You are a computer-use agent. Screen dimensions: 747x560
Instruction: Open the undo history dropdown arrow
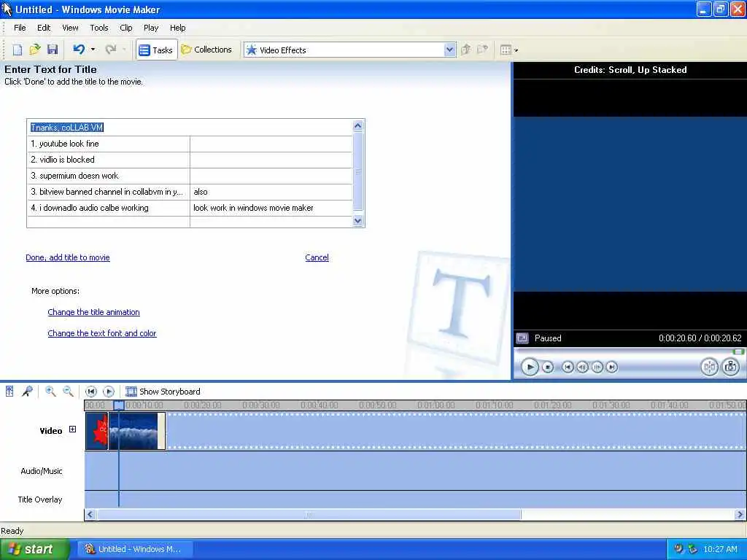(93, 50)
